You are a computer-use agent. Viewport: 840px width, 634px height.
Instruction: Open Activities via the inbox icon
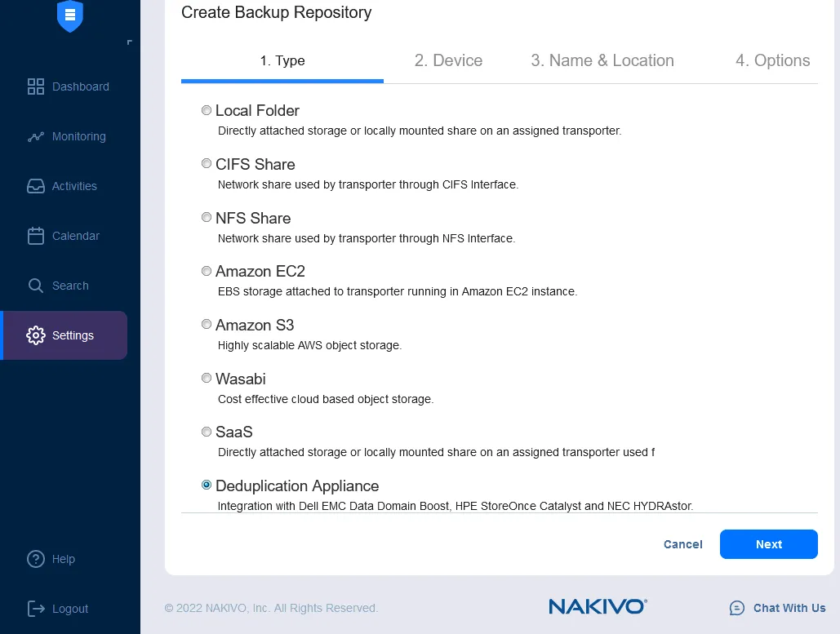pos(36,187)
